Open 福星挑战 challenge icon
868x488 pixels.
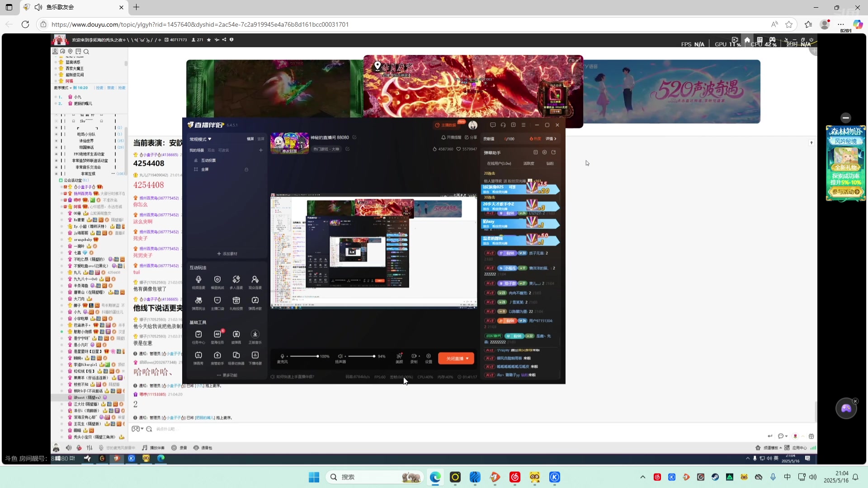(217, 280)
